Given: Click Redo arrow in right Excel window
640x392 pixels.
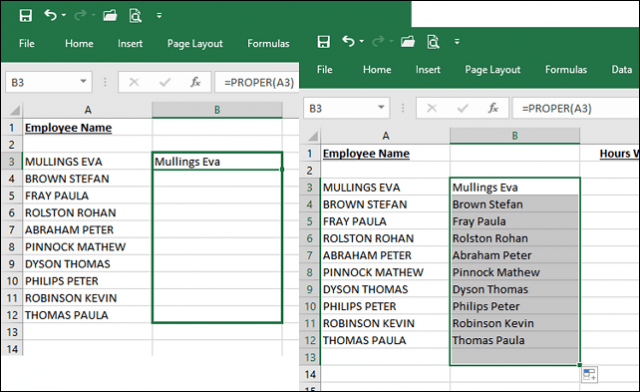Looking at the screenshot, I should pyautogui.click(x=378, y=41).
